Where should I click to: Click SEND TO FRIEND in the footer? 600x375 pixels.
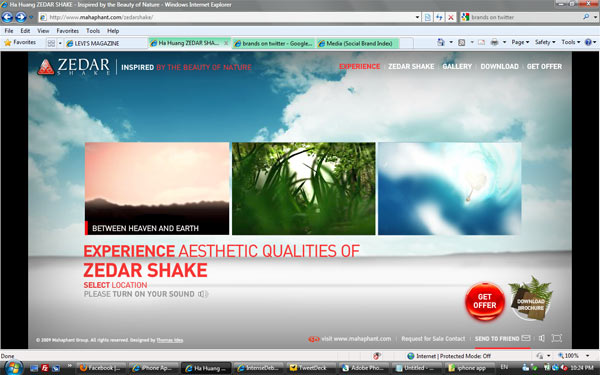tap(502, 339)
